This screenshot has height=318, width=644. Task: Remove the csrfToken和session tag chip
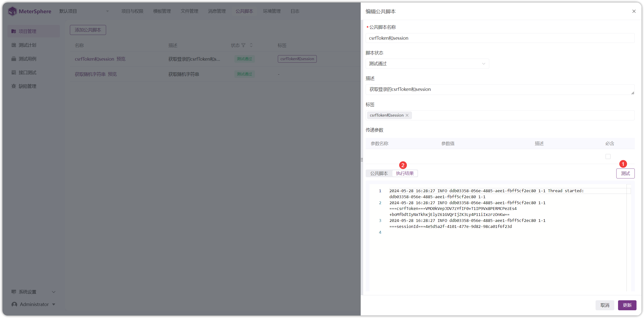click(407, 115)
